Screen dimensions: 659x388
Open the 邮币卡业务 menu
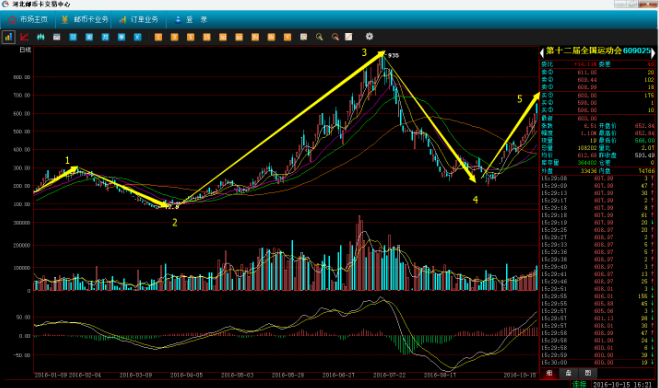(x=85, y=19)
